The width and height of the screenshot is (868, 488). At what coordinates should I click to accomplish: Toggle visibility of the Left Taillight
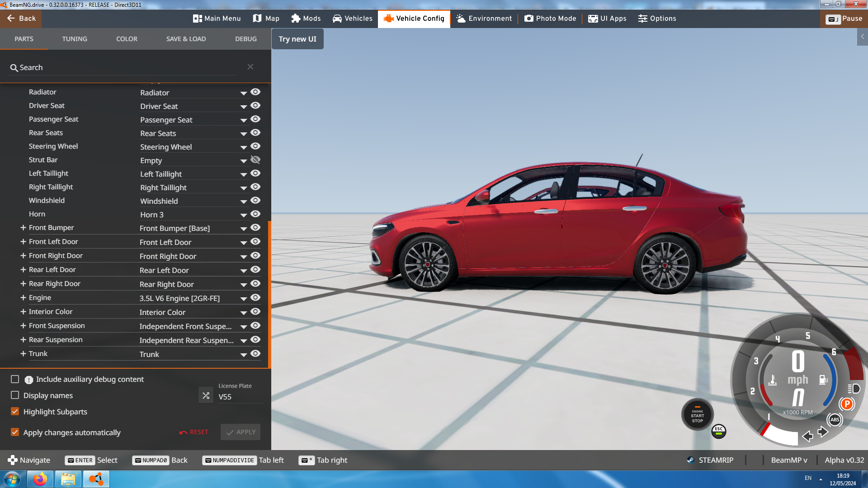coord(255,173)
